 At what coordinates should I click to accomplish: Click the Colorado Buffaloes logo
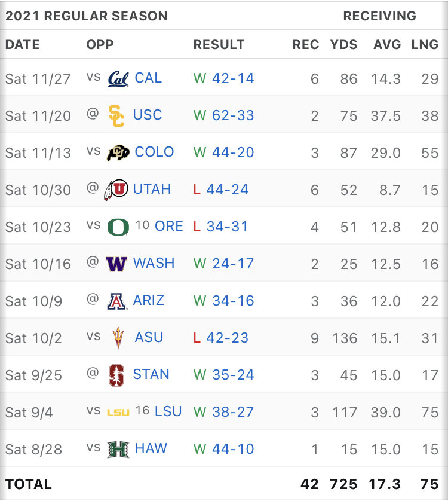click(118, 152)
